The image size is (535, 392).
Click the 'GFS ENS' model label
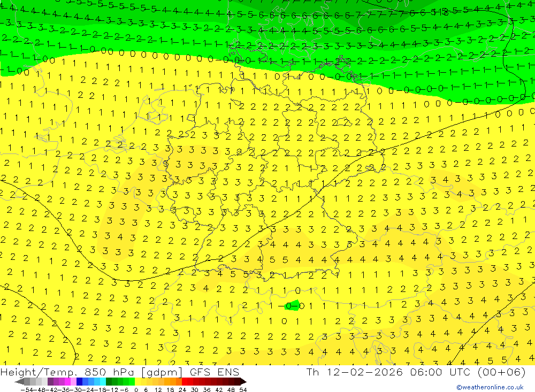point(215,372)
